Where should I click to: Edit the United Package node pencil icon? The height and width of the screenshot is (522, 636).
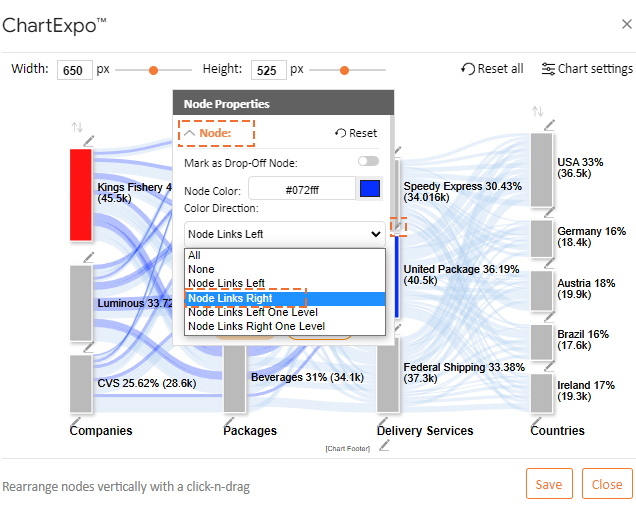398,226
